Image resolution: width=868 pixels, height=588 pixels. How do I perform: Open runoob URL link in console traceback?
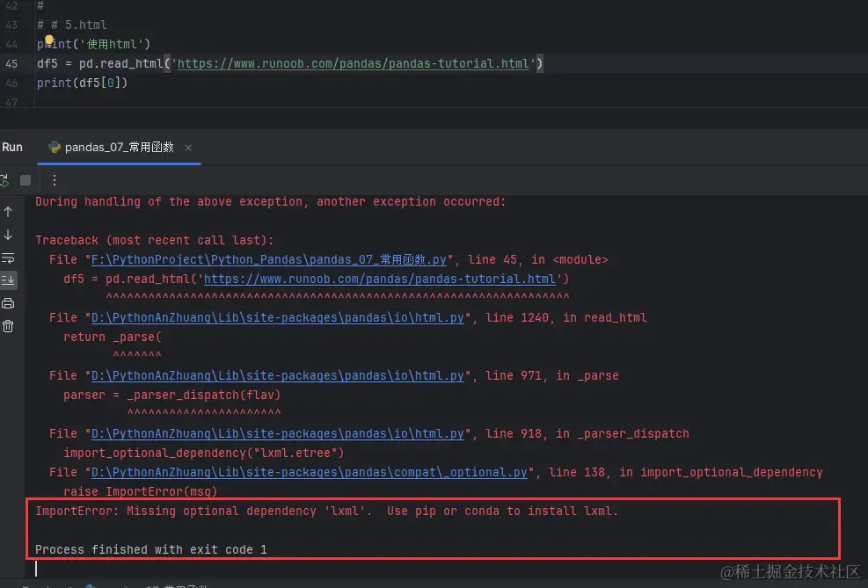tap(380, 279)
